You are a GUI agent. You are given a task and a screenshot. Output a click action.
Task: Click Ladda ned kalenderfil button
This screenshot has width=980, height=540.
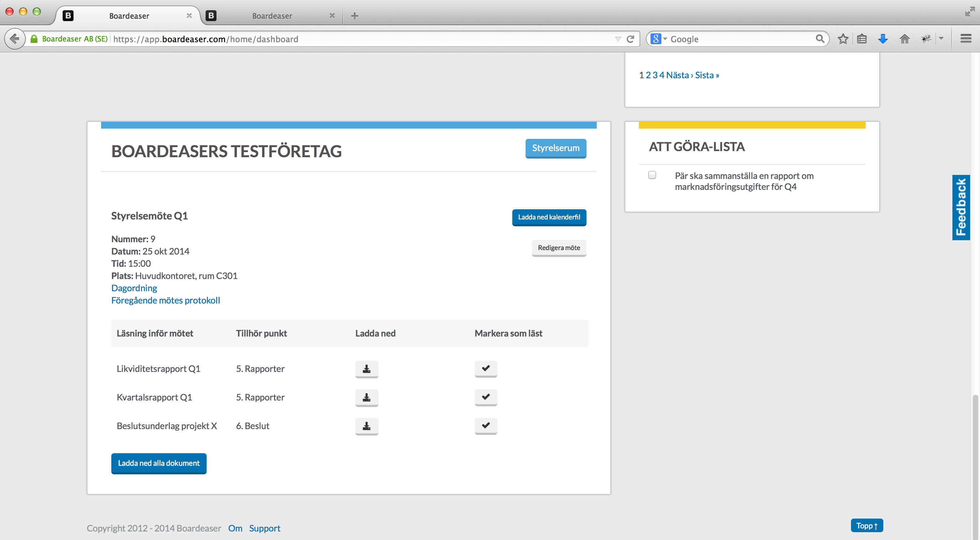[x=549, y=217]
